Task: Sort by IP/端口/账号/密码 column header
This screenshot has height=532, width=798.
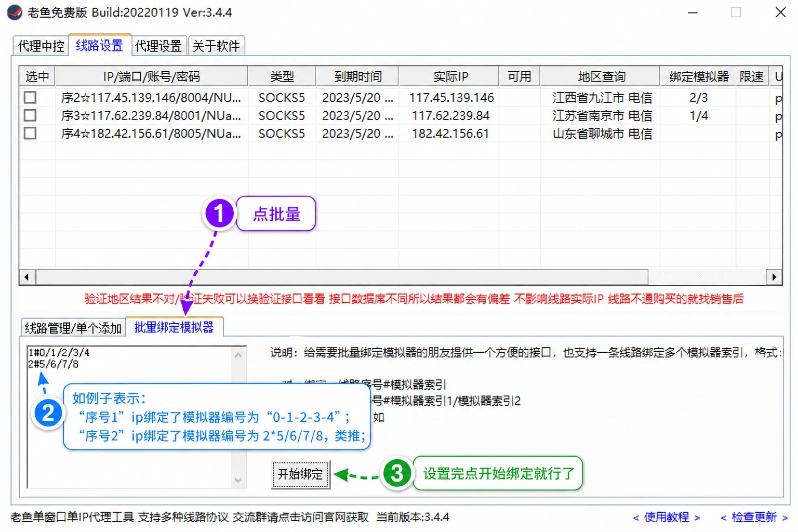Action: [151, 77]
